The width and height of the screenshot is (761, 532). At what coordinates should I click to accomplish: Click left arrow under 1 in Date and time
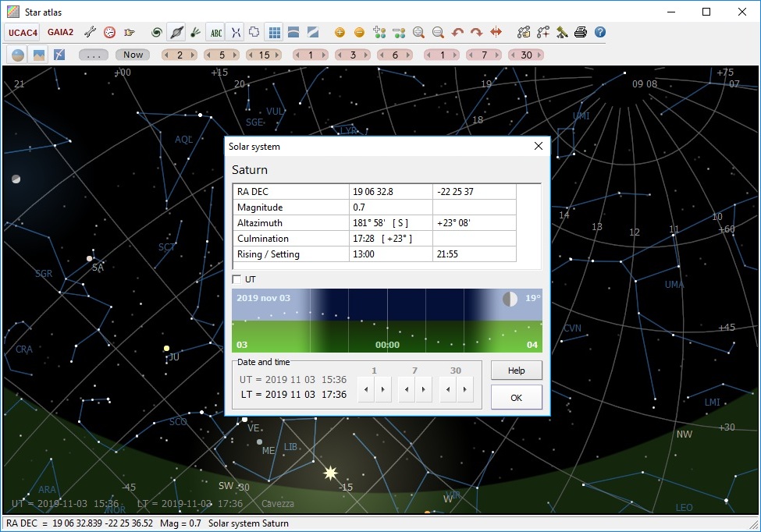click(x=366, y=389)
